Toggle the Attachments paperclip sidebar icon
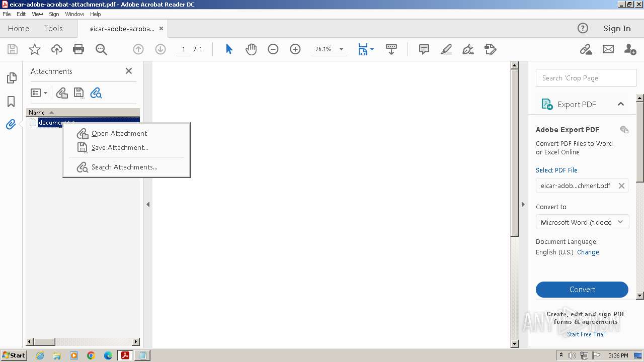This screenshot has height=362, width=644. point(11,124)
